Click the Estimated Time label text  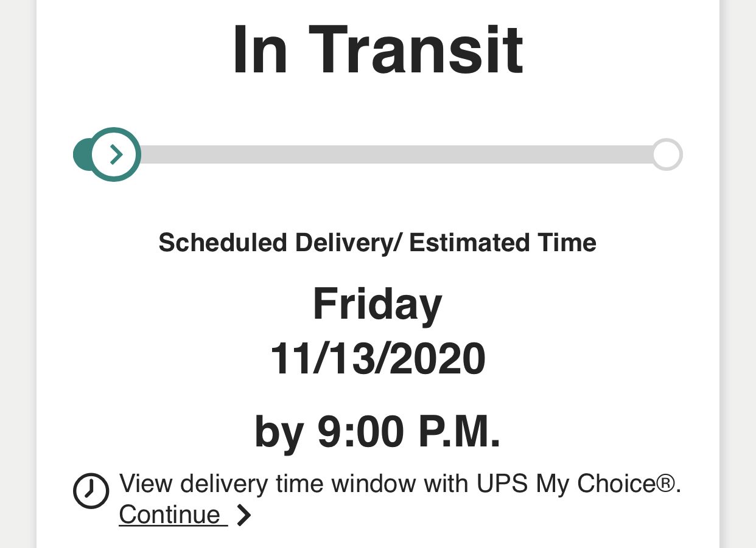click(x=503, y=243)
